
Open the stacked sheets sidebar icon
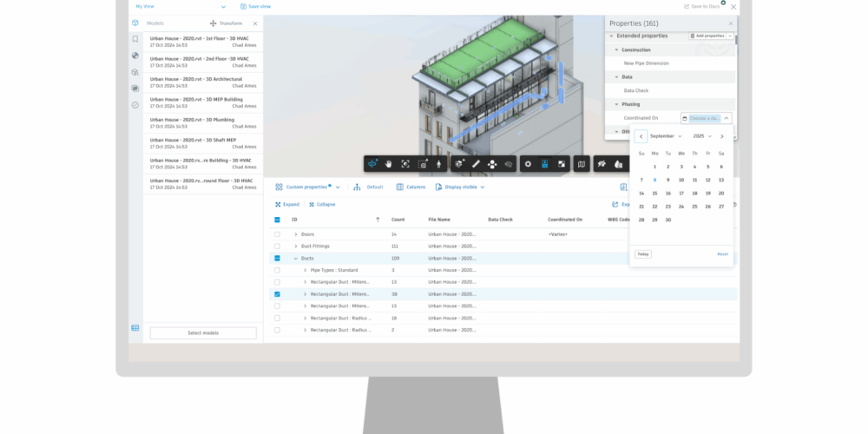[135, 88]
